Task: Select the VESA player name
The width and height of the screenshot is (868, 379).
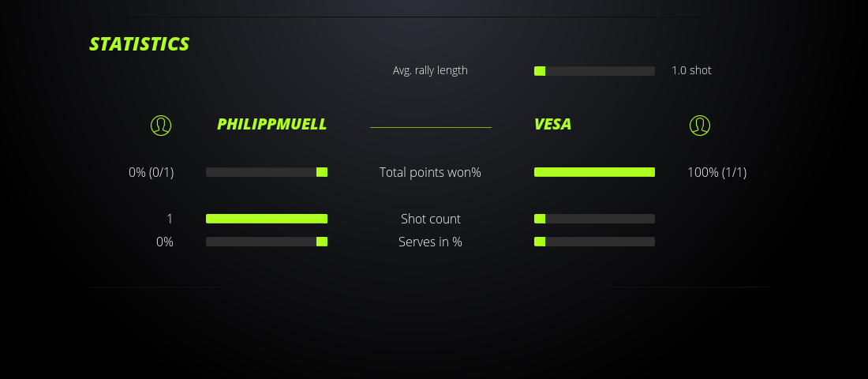Action: click(552, 125)
